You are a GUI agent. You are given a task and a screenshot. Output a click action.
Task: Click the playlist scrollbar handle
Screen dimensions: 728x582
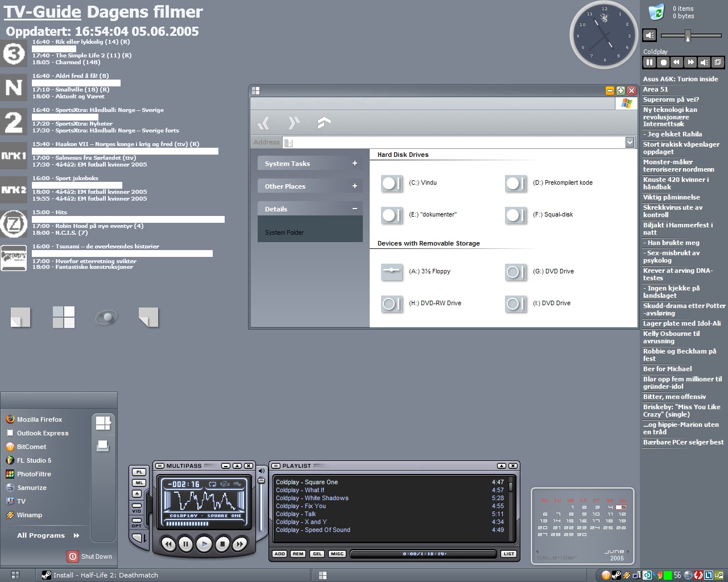[511, 487]
